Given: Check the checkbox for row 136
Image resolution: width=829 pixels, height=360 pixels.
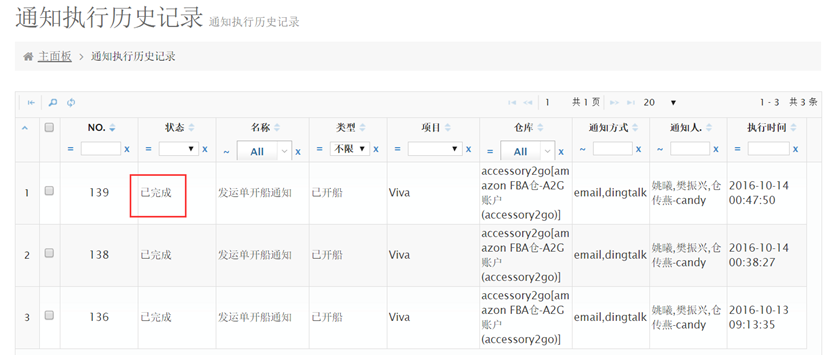Looking at the screenshot, I should [49, 316].
